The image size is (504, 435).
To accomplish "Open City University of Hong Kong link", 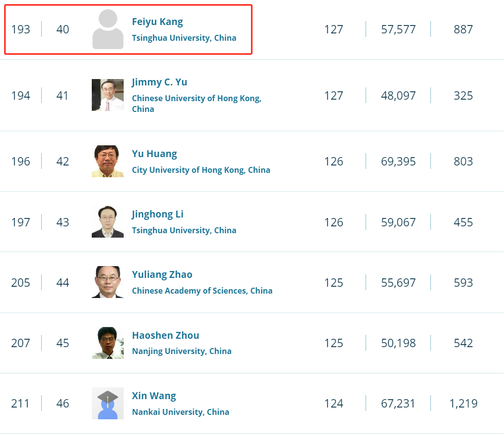I will tap(201, 170).
